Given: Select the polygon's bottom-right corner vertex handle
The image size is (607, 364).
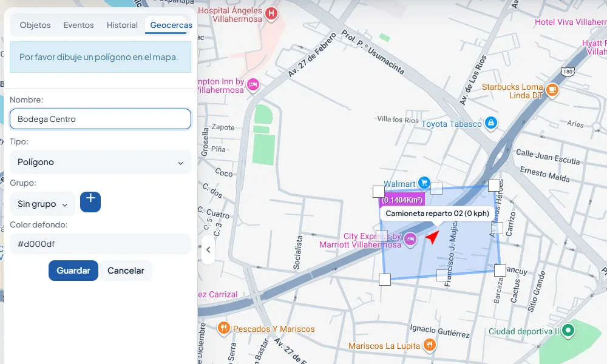Looking at the screenshot, I should pos(500,271).
